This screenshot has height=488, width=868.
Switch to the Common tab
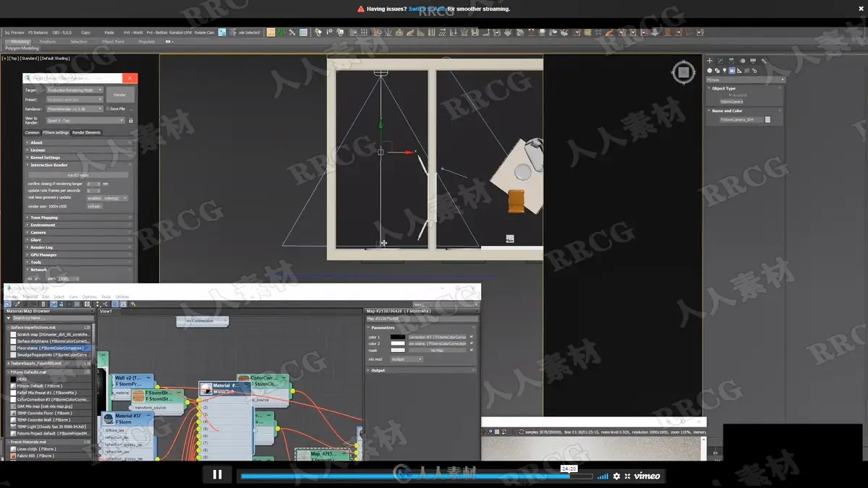coord(33,133)
